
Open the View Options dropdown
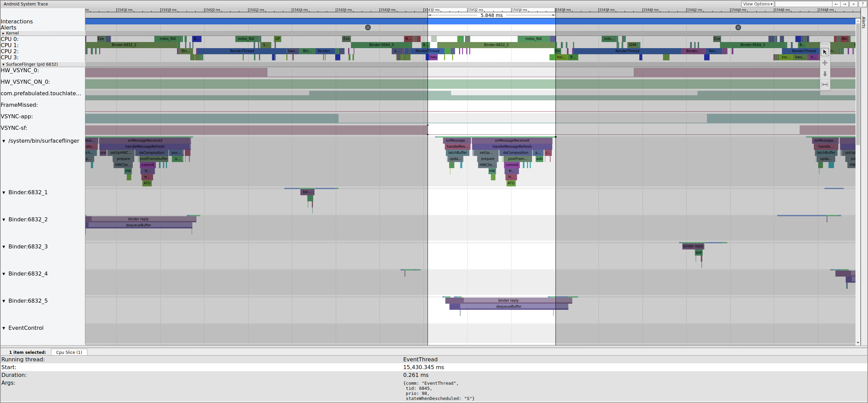pyautogui.click(x=758, y=4)
